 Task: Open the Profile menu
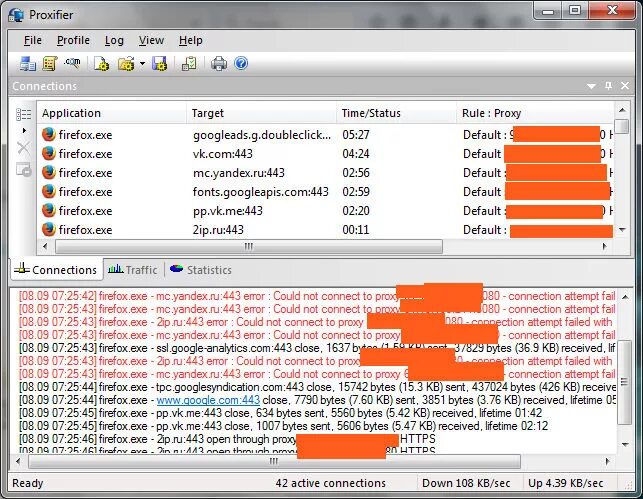(x=73, y=40)
